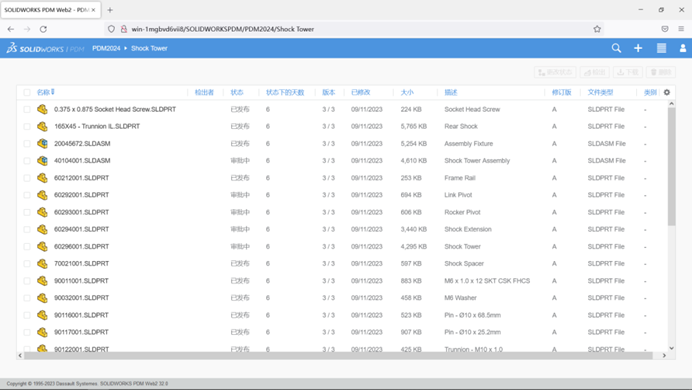Screen dimensions: 692x390
Task: Sort by the 状态 column header
Action: [237, 92]
